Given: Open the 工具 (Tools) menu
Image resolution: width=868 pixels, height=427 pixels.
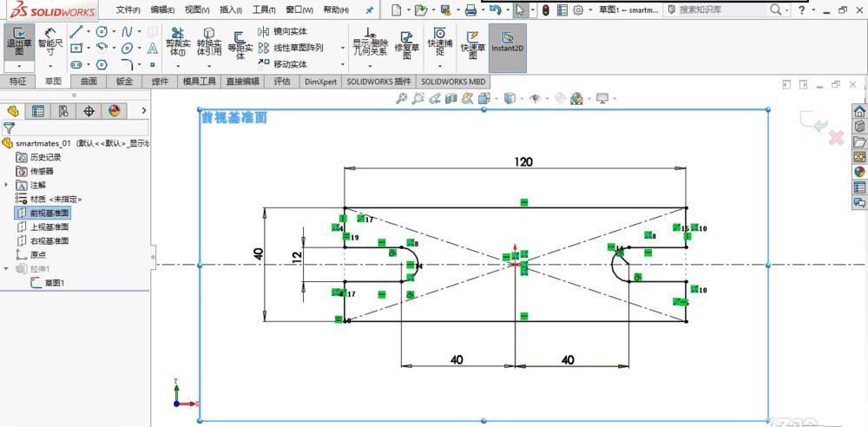Looking at the screenshot, I should pos(262,10).
